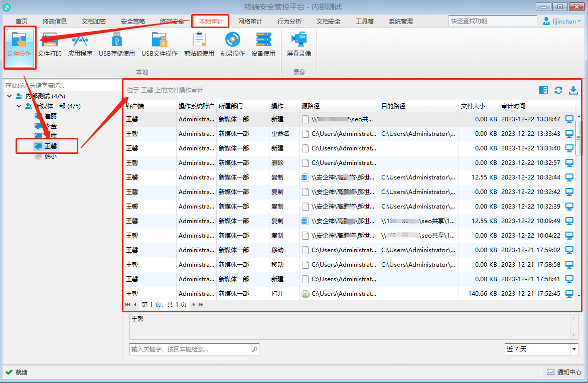The image size is (588, 383).
Task: Click the 就绪 status bar entry
Action: coord(17,372)
